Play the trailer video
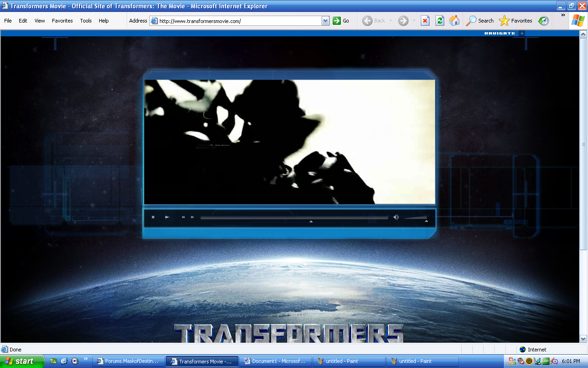 167,217
